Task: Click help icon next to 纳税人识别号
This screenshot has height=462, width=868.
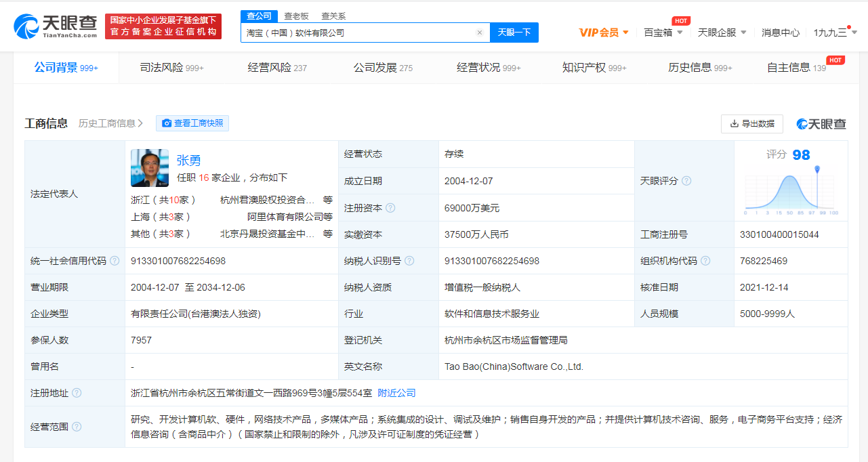Action: point(409,261)
